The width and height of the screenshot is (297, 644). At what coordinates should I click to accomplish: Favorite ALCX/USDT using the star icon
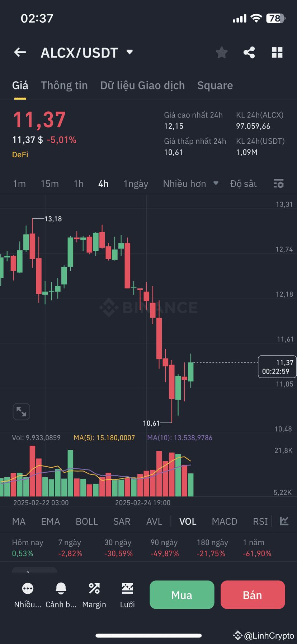pos(221,52)
